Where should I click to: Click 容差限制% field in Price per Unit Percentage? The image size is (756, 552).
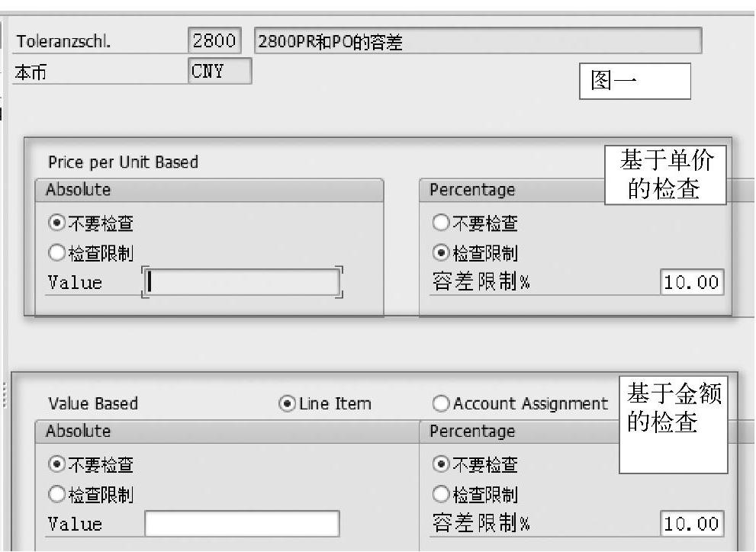(692, 283)
